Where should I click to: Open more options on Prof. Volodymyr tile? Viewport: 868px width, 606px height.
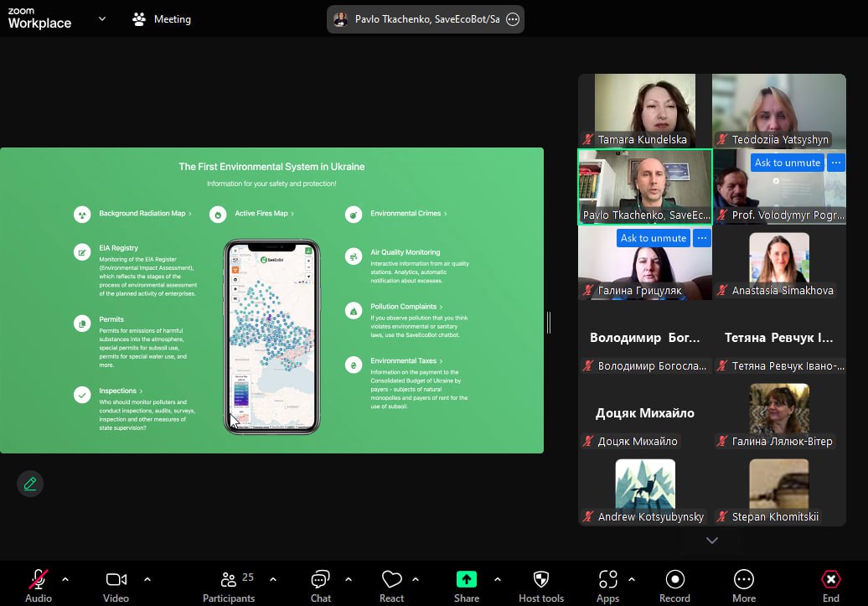tap(836, 163)
